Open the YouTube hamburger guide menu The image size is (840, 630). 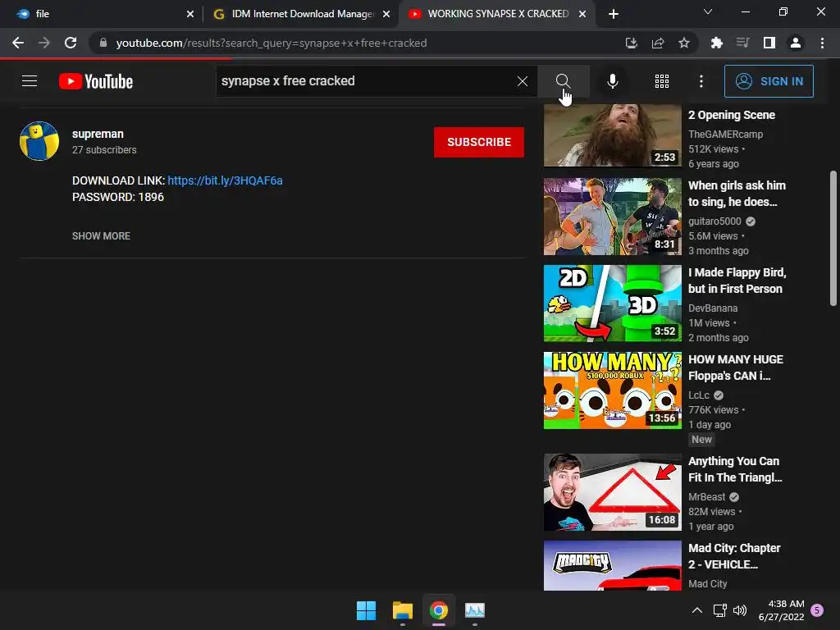30,81
